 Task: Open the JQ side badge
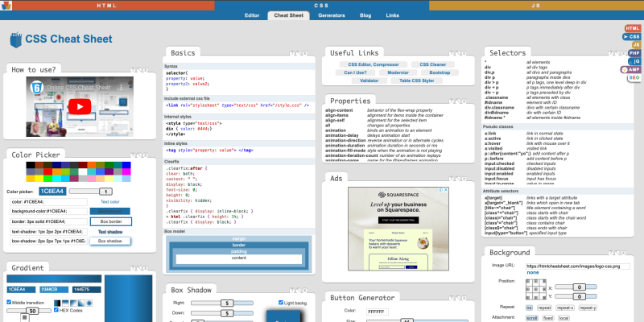(636, 61)
